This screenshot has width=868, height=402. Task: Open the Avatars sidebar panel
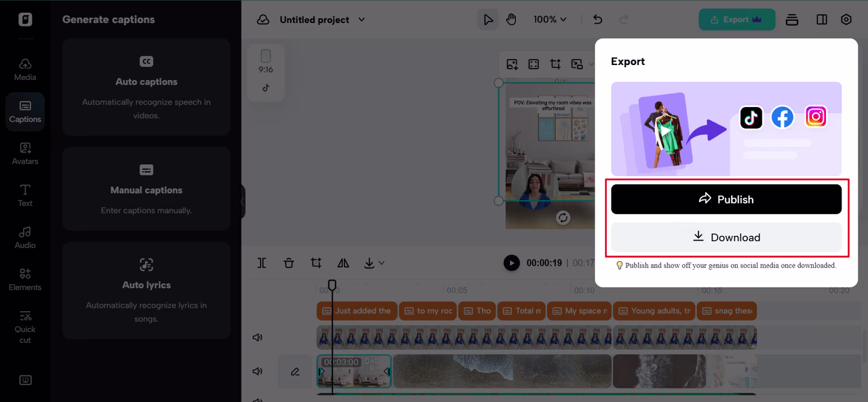tap(25, 154)
